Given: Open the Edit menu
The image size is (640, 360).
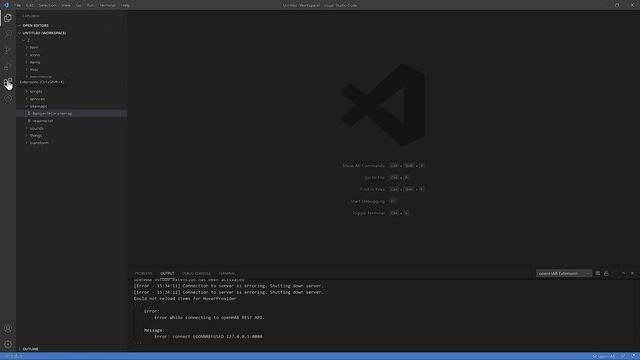Looking at the screenshot, I should [30, 5].
